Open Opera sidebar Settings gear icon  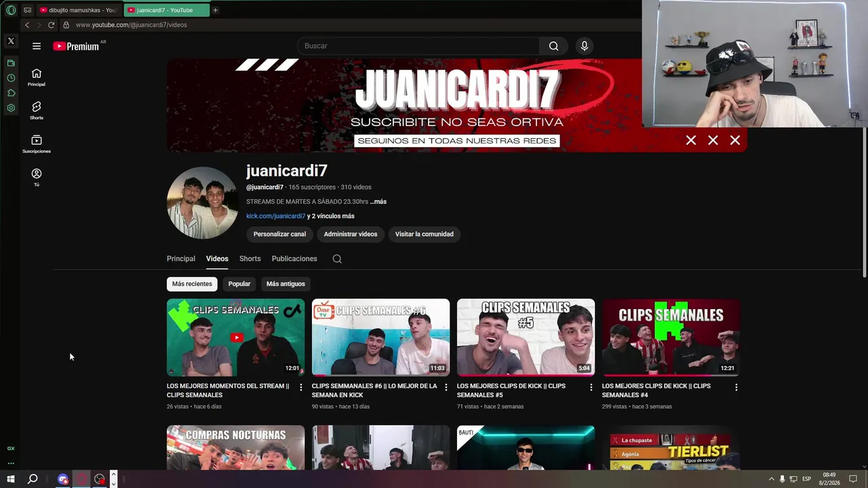(11, 108)
